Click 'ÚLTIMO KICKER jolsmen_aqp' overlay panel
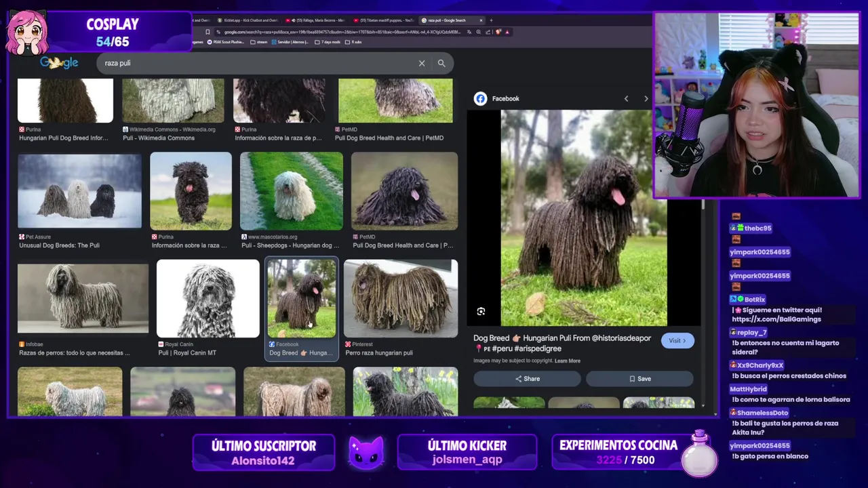 [467, 453]
